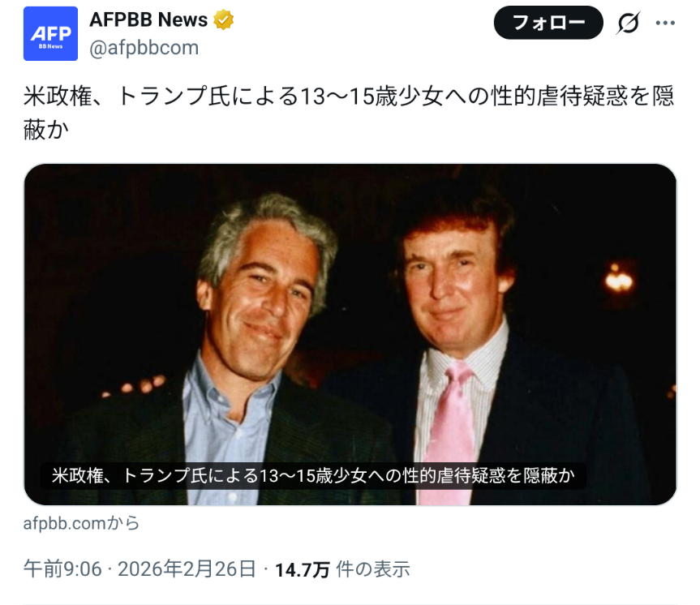Open the AFPBB News display name
This screenshot has width=700, height=605.
(148, 19)
